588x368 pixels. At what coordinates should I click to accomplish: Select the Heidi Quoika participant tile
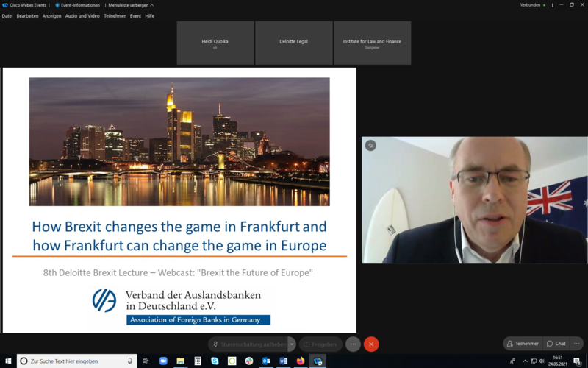coord(215,43)
